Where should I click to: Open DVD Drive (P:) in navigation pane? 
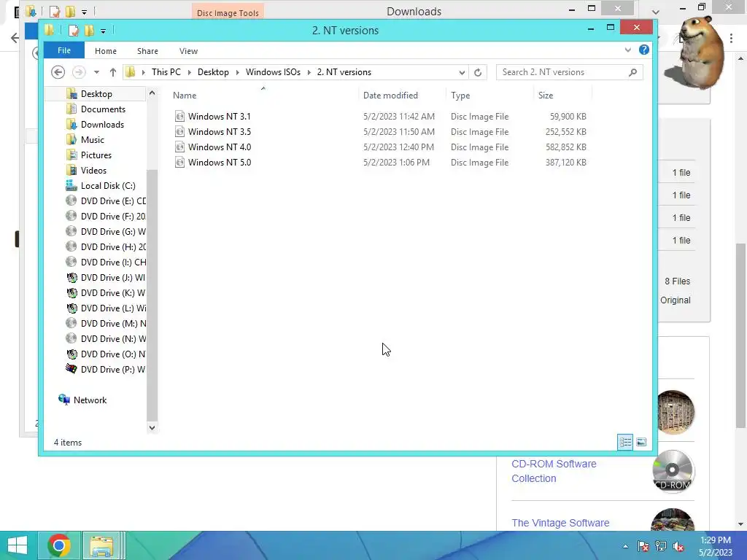[113, 369]
